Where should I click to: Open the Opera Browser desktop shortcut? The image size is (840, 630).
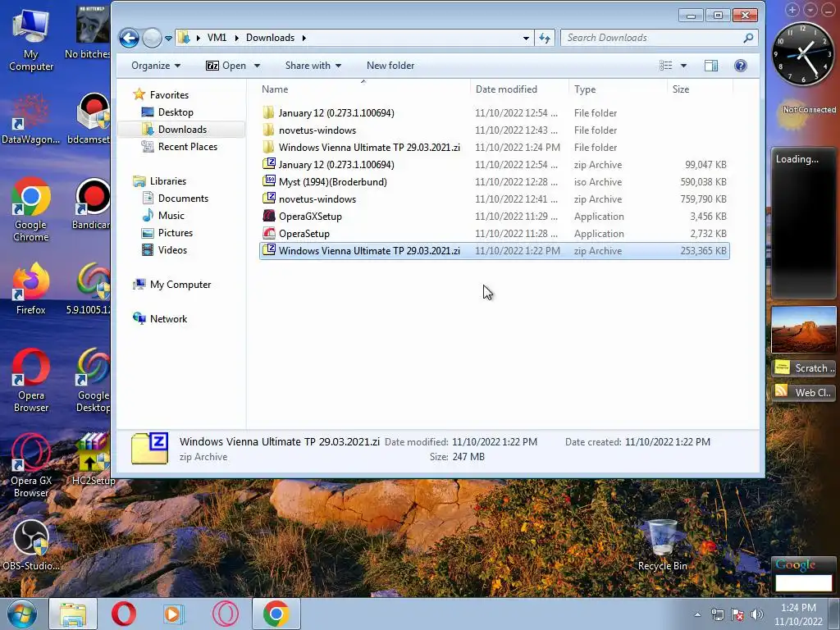(30, 380)
